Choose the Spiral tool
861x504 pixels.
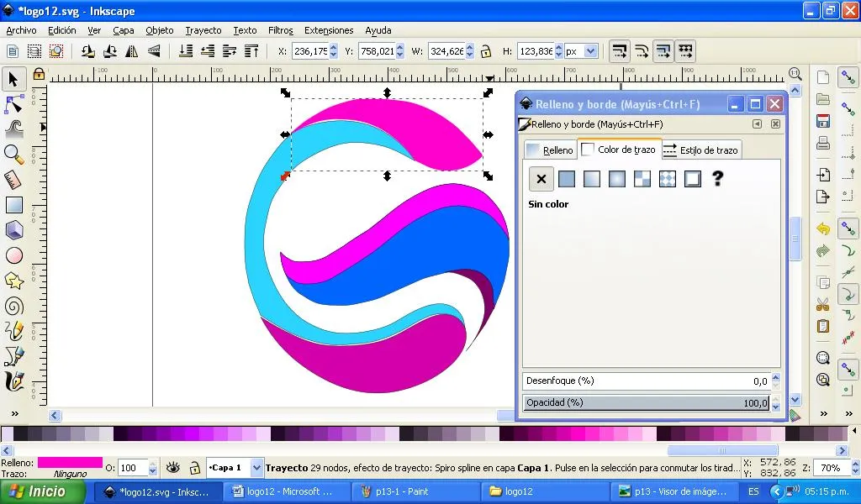(13, 306)
